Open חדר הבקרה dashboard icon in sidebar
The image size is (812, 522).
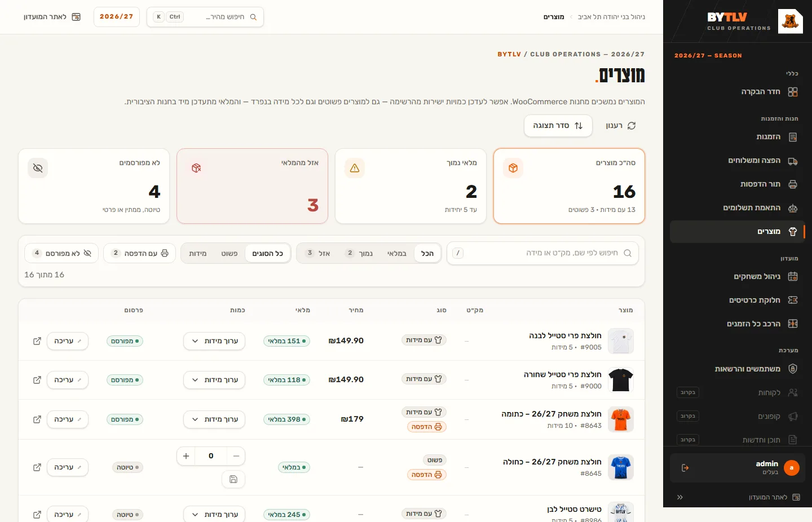792,92
